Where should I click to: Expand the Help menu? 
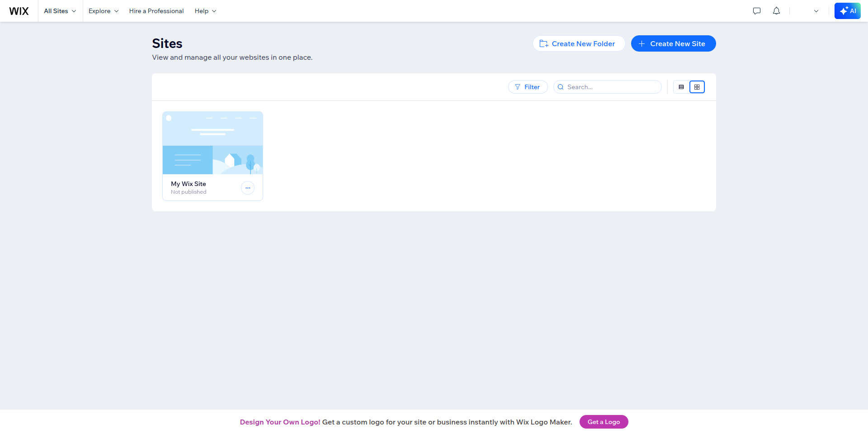click(x=205, y=11)
